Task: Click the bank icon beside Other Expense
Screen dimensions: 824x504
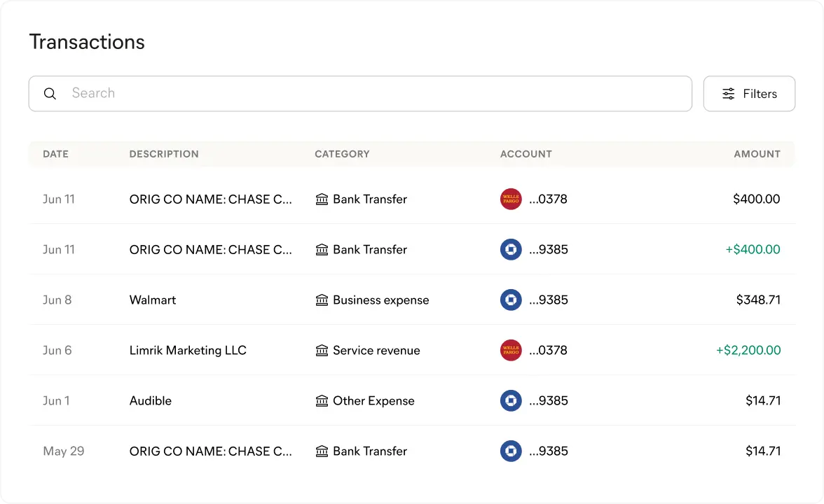Action: tap(322, 401)
